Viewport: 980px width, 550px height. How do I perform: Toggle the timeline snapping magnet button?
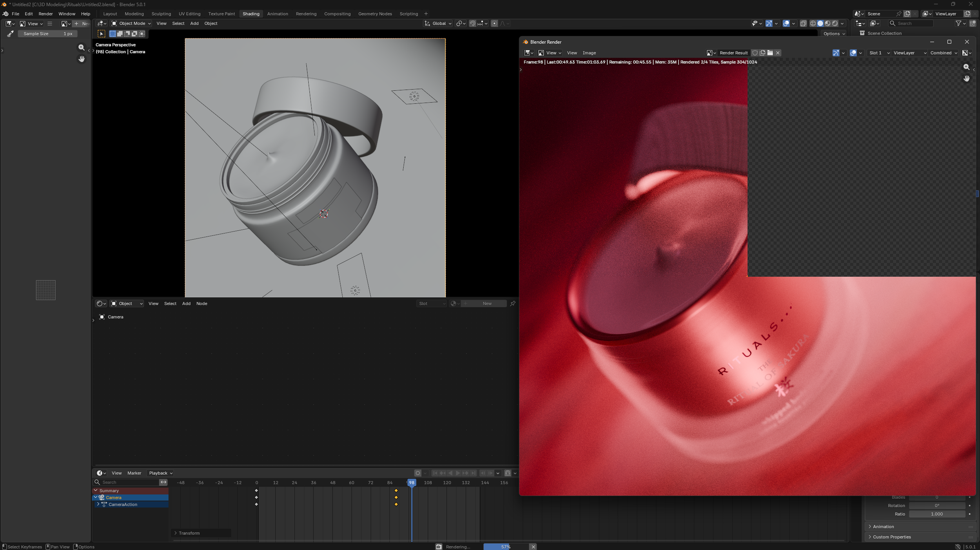(x=508, y=473)
